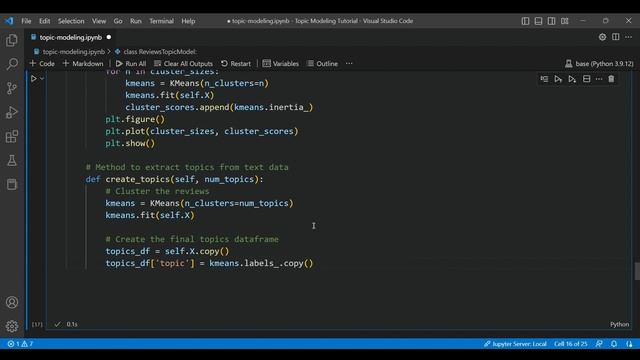The height and width of the screenshot is (360, 640).
Task: Open notebook toolbar overflow ellipsis
Action: tap(349, 64)
